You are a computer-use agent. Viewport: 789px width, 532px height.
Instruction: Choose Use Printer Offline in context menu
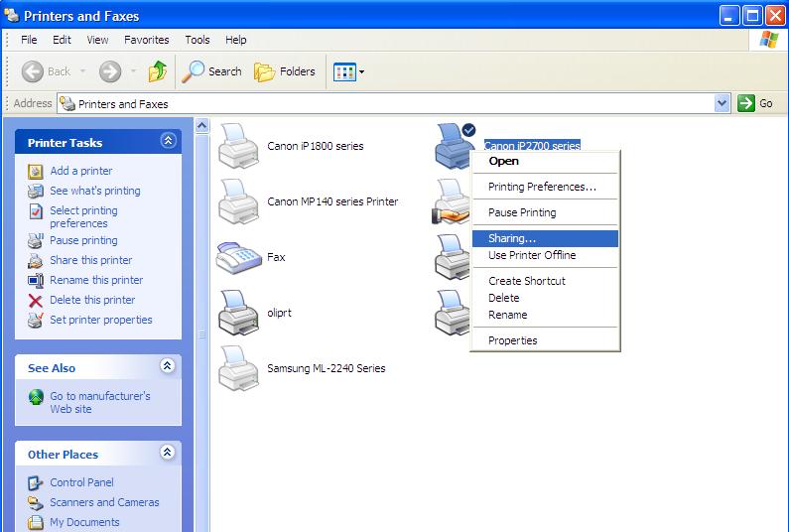coord(545,255)
